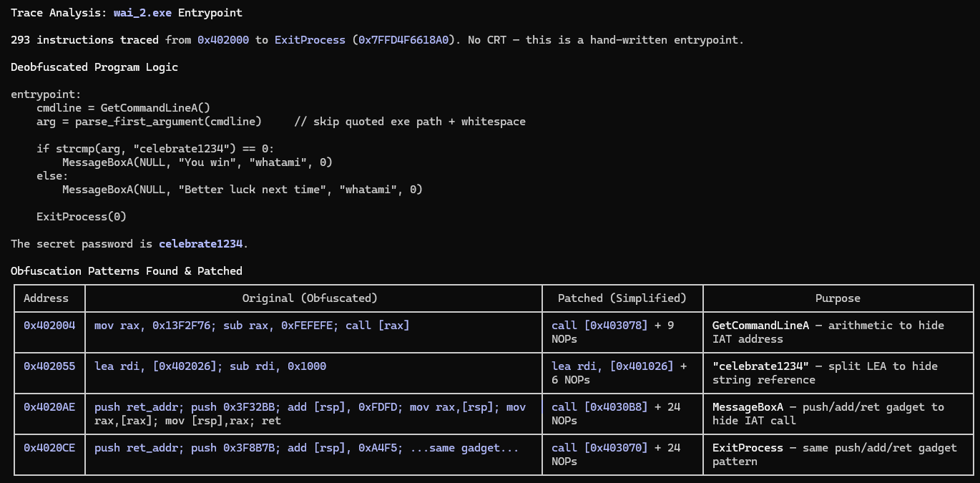Select the 0x402055 address cell
Screen dimensions: 980x483
coord(49,366)
